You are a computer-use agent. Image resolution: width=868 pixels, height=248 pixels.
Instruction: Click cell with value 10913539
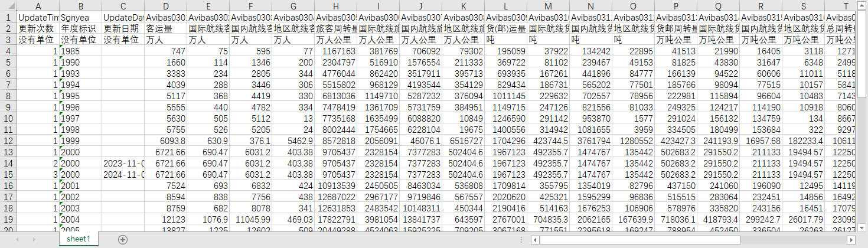(336, 185)
